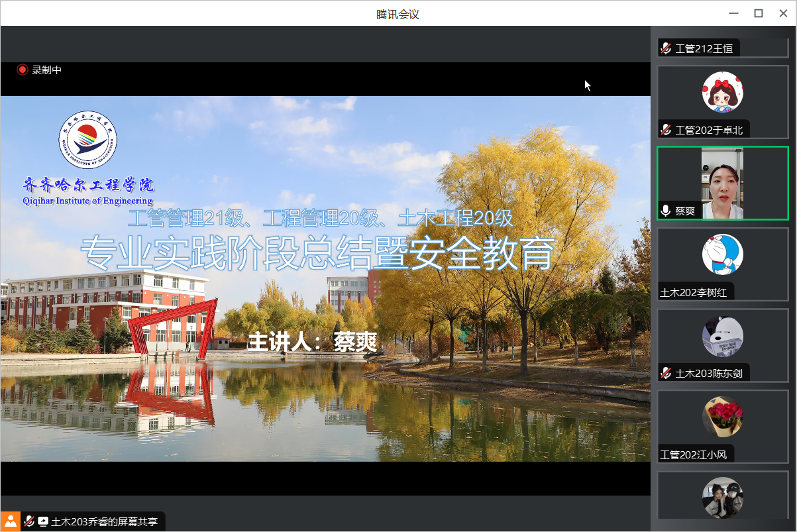Select the Doraemon avatar of 土木202李树红
This screenshot has width=797, height=532.
coord(722,254)
